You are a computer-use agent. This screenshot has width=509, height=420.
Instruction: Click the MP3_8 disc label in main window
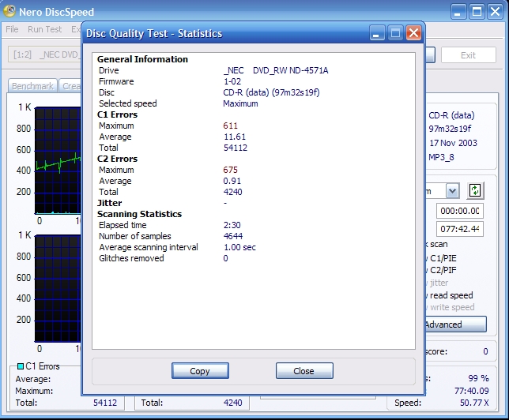pos(441,157)
